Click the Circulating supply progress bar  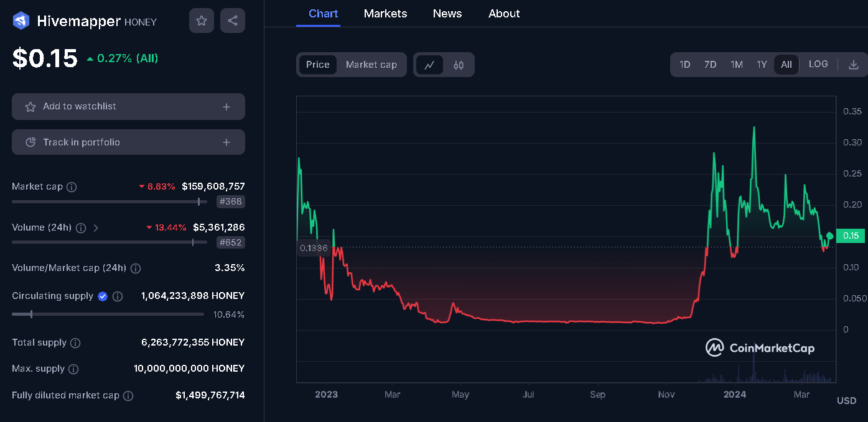click(x=108, y=314)
